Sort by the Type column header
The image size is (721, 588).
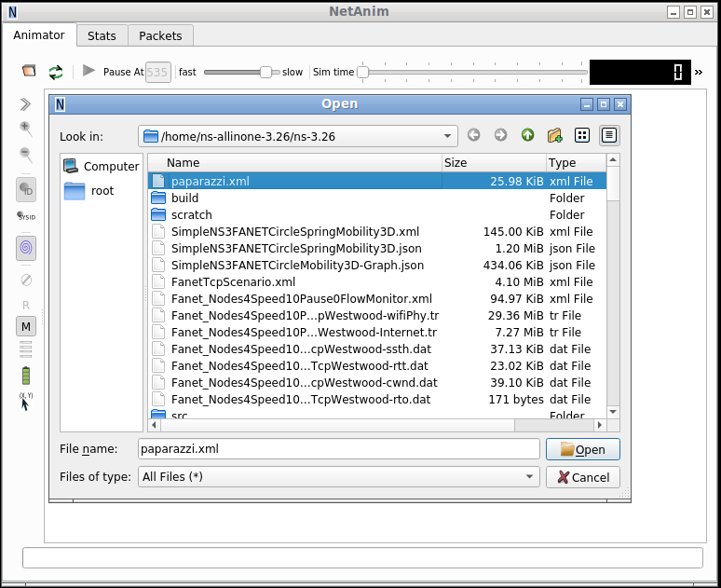576,162
